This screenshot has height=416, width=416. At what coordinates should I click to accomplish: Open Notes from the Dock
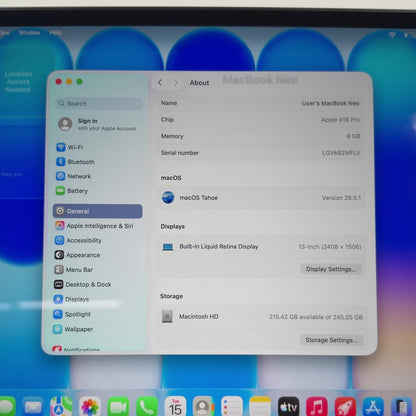pyautogui.click(x=260, y=407)
